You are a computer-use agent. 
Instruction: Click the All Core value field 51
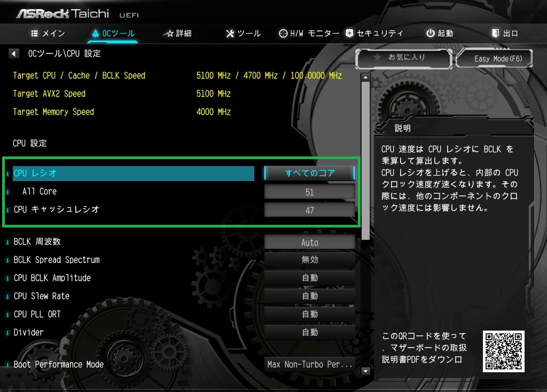pos(310,192)
